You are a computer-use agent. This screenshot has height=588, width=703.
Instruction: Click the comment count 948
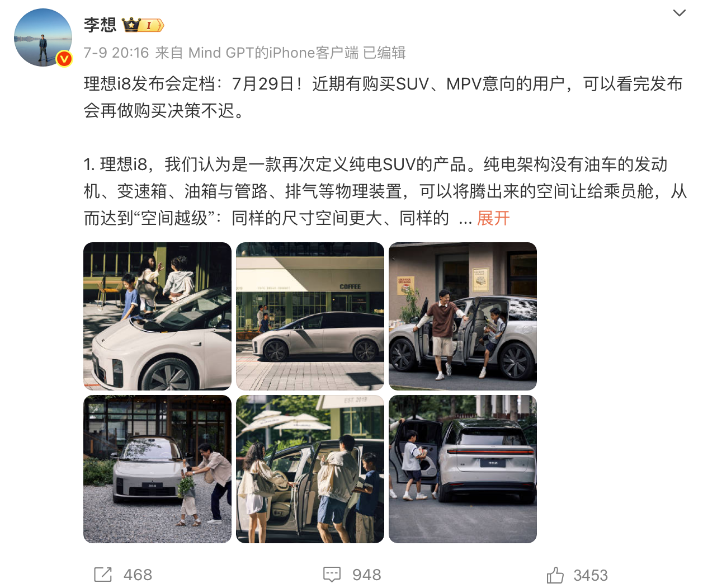pos(367,575)
